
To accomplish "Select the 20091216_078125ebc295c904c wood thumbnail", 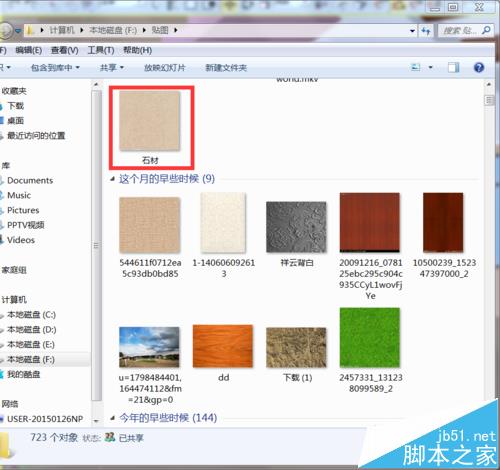I will click(x=370, y=222).
